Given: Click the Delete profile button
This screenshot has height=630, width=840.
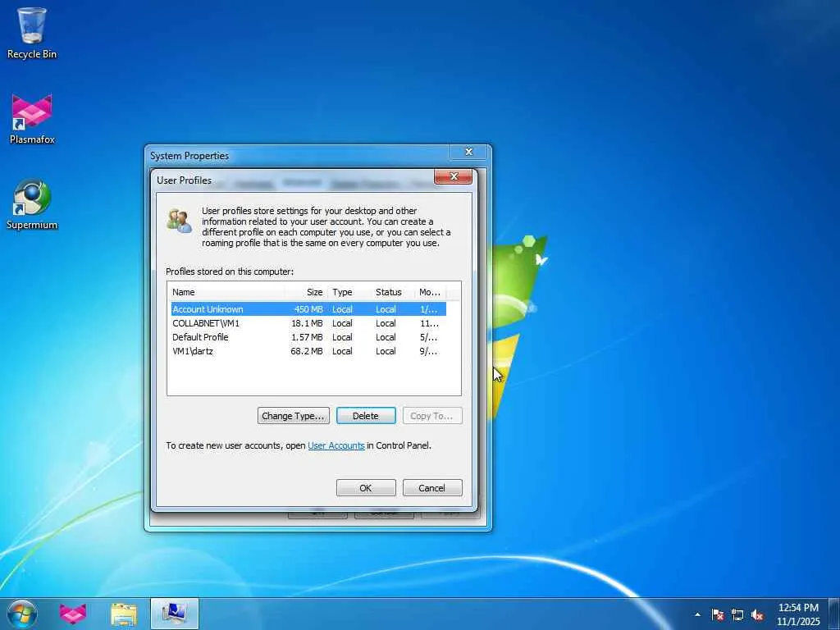Looking at the screenshot, I should point(366,416).
